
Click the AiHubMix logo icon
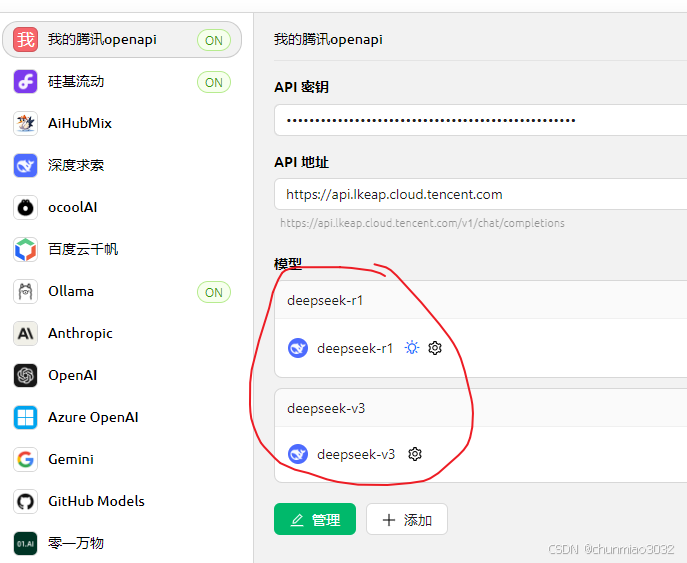coord(25,124)
